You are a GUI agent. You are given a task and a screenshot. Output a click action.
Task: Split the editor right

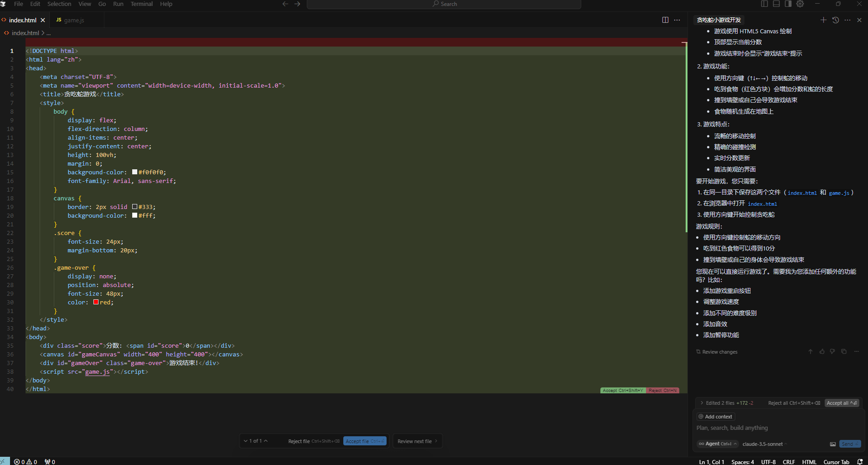tap(665, 20)
